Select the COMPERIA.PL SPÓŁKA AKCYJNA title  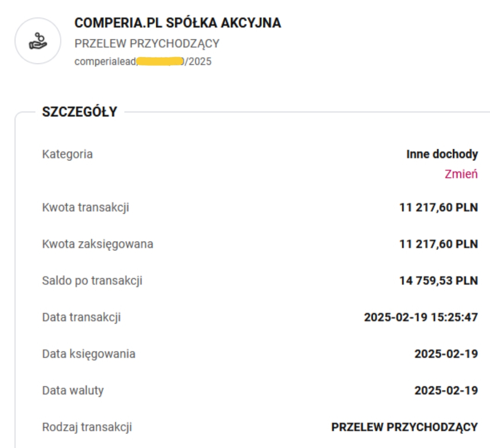tap(178, 23)
